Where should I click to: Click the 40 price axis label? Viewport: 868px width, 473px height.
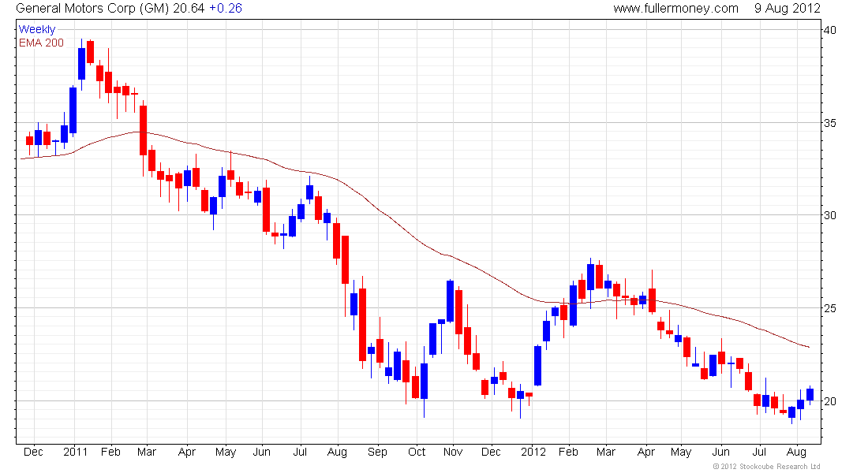(x=830, y=30)
